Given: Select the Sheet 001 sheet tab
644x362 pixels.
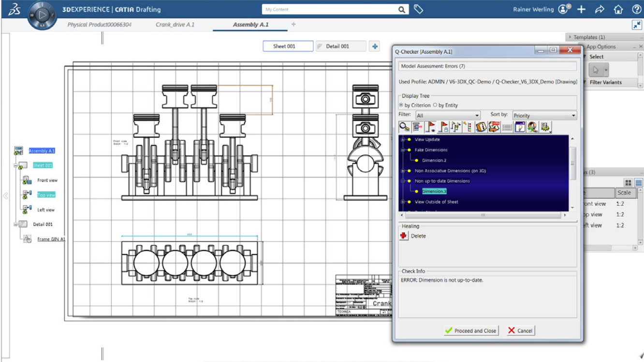Looking at the screenshot, I should pos(288,46).
